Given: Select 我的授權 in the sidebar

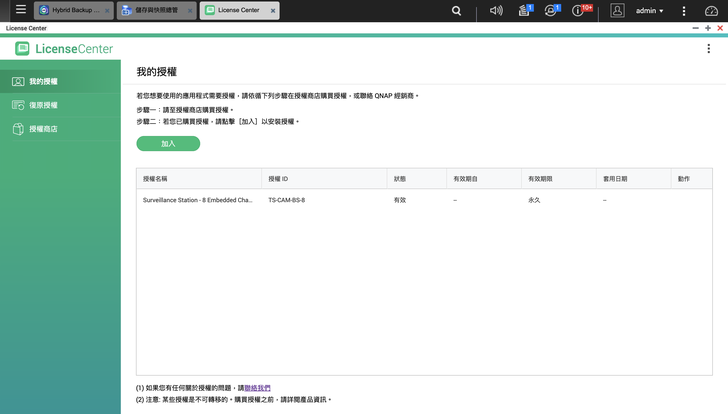Looking at the screenshot, I should point(43,81).
